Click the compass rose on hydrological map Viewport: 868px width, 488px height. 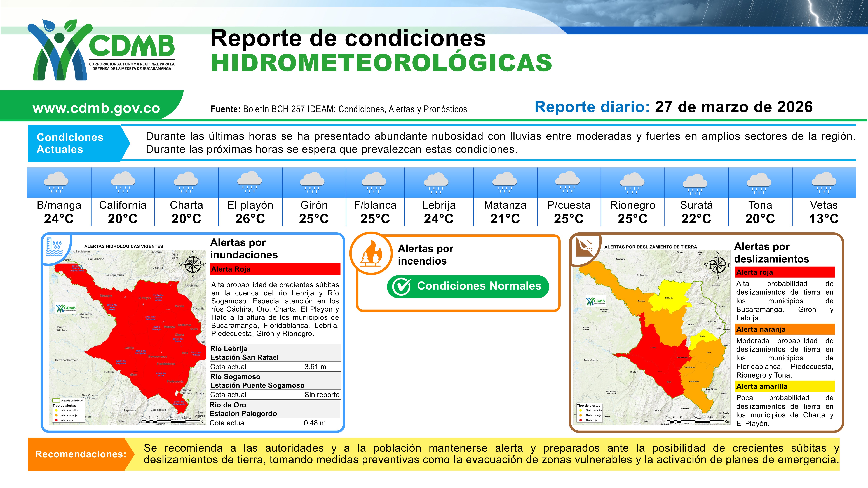[193, 264]
